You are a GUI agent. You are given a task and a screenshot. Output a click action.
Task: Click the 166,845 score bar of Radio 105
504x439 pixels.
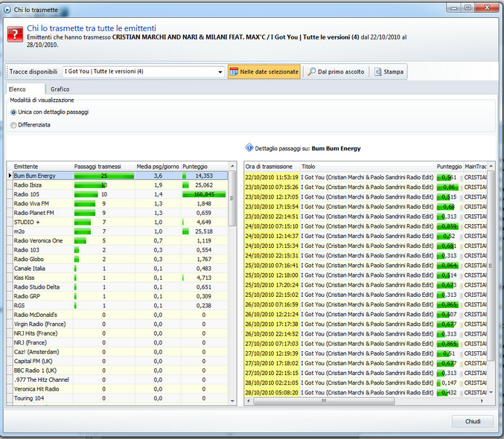point(204,194)
